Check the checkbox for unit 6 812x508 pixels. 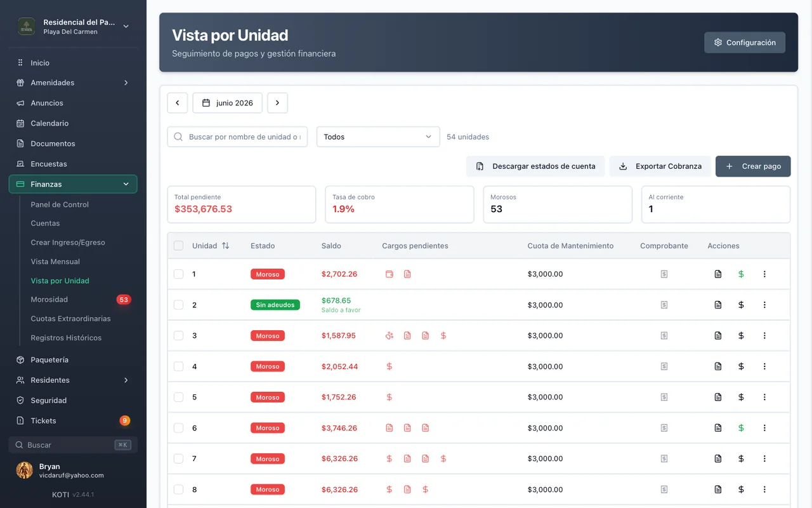[178, 428]
